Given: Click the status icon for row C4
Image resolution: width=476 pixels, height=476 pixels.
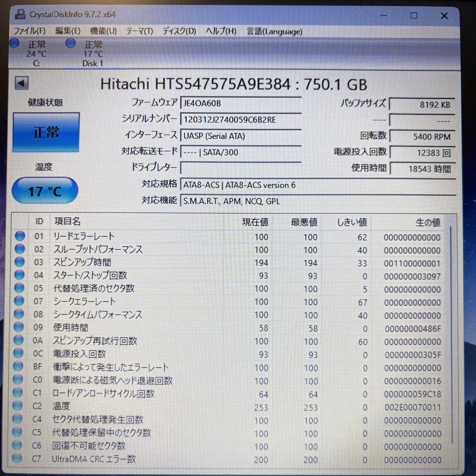Looking at the screenshot, I should pyautogui.click(x=18, y=419).
